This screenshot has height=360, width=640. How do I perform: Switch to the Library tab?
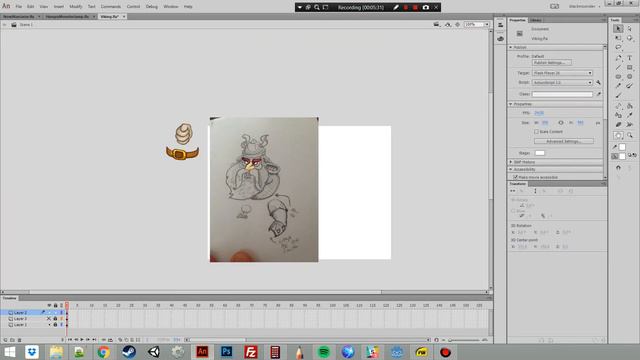[536, 20]
